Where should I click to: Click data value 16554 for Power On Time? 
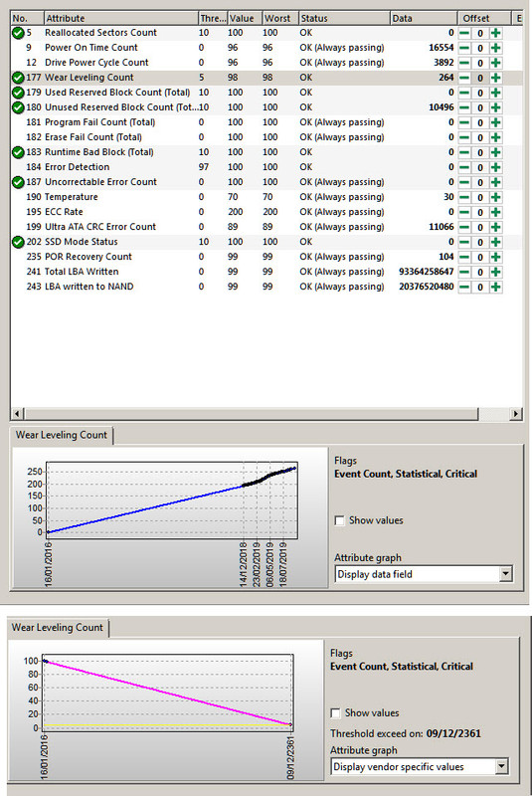442,47
